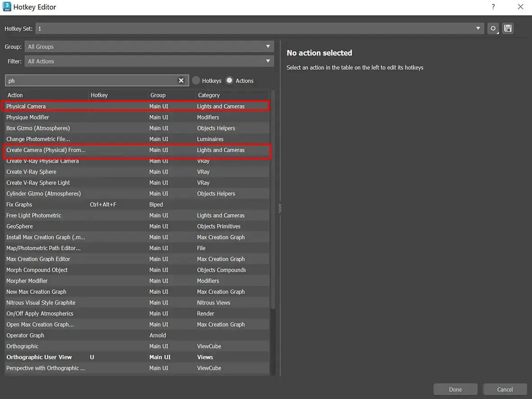Select the Change Photometric File... row
This screenshot has width=532, height=399.
(x=137, y=139)
